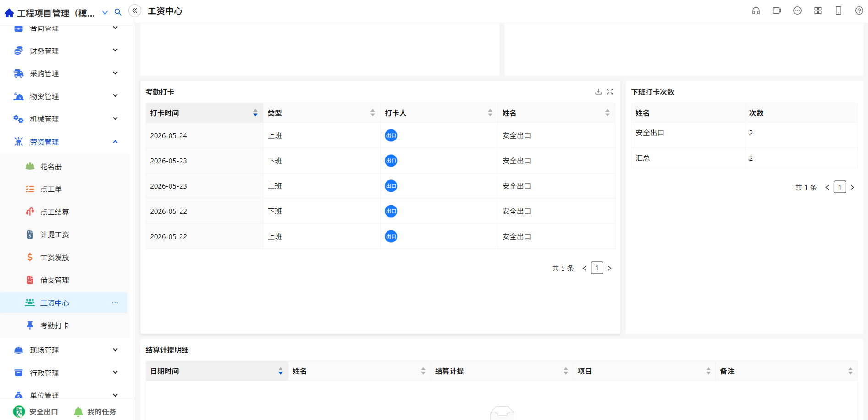Open 花名册 in the sidebar
868x420 pixels.
click(51, 167)
